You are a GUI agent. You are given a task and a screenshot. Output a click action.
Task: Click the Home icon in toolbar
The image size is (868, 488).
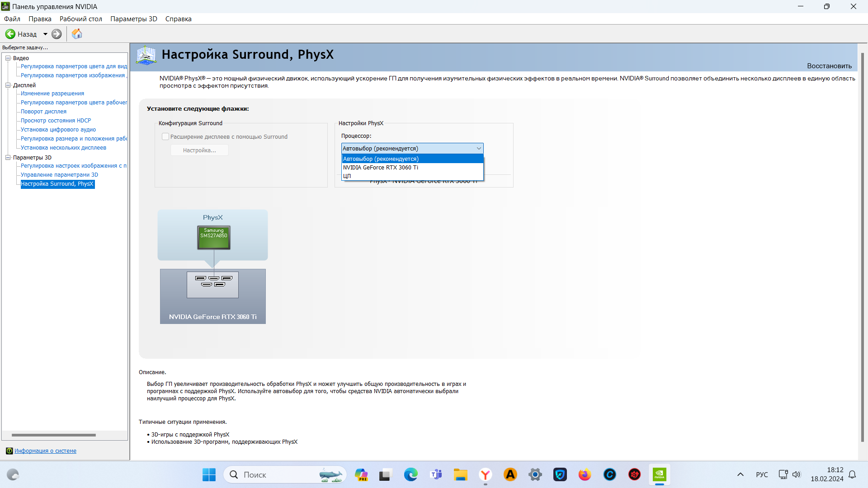point(77,34)
